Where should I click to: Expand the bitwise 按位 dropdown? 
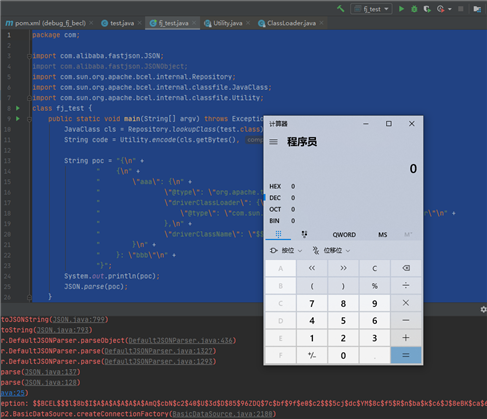[286, 250]
